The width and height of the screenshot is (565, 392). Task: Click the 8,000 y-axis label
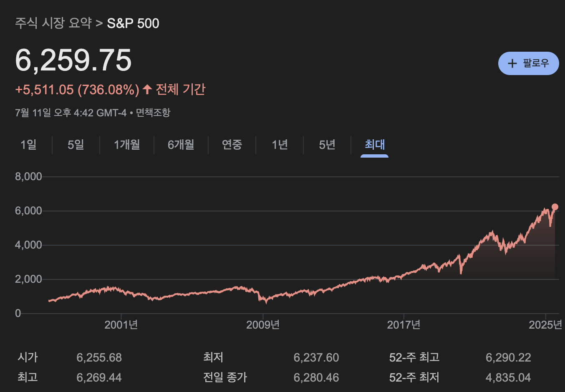[x=28, y=176]
